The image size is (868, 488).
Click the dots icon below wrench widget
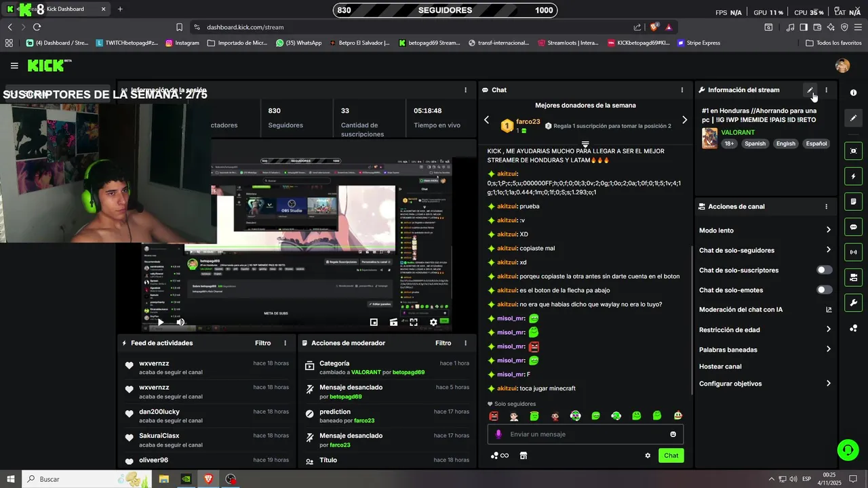coord(853,328)
